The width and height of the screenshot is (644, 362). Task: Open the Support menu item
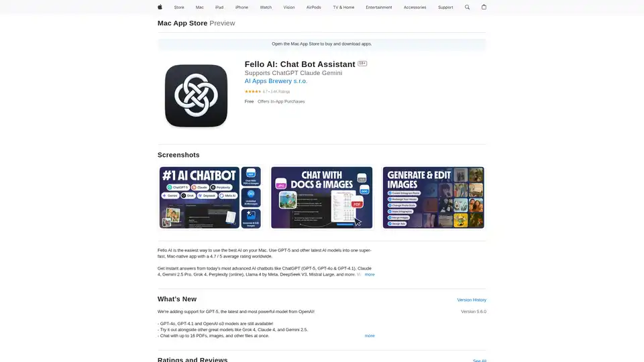click(x=445, y=7)
